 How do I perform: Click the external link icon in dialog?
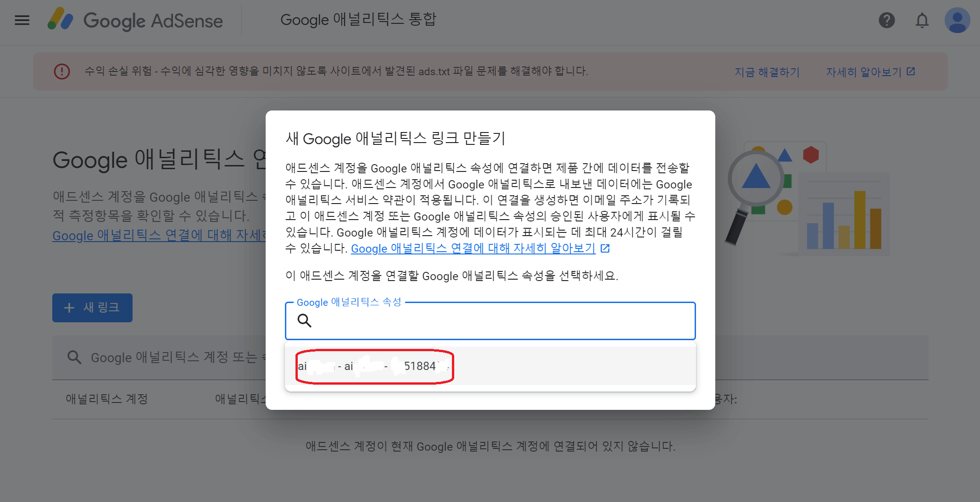605,248
